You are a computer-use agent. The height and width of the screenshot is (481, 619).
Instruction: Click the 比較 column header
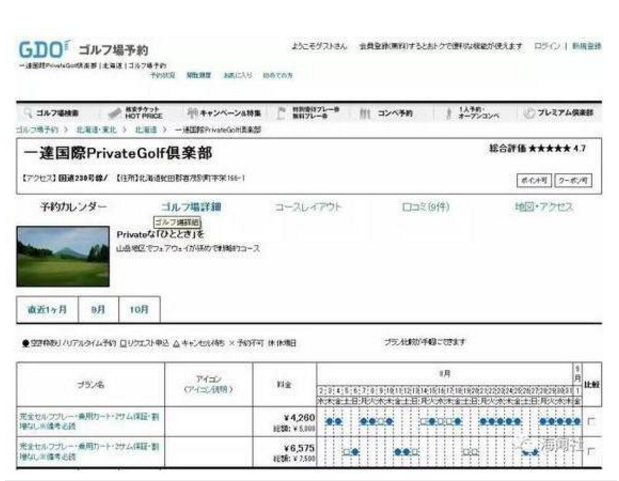pos(591,384)
